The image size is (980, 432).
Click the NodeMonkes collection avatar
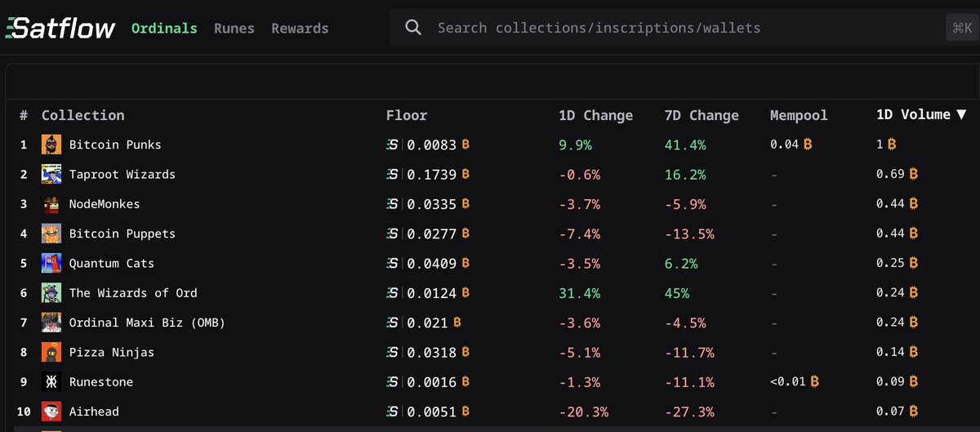(51, 204)
